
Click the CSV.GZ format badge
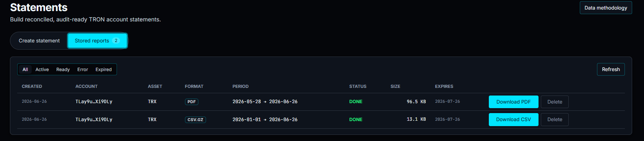[195, 120]
